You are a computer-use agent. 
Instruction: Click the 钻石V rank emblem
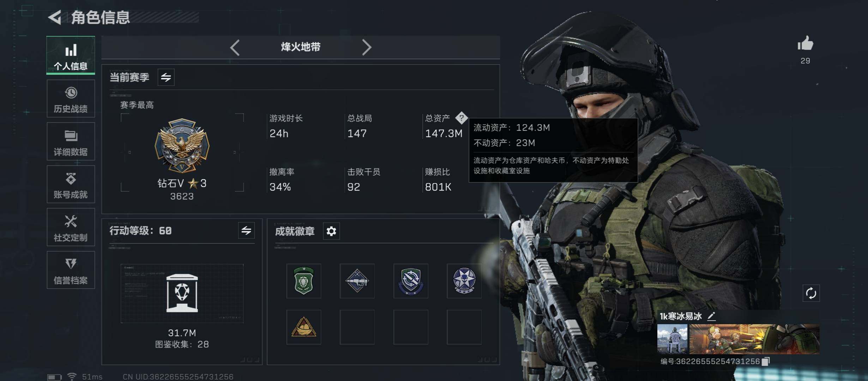click(182, 145)
